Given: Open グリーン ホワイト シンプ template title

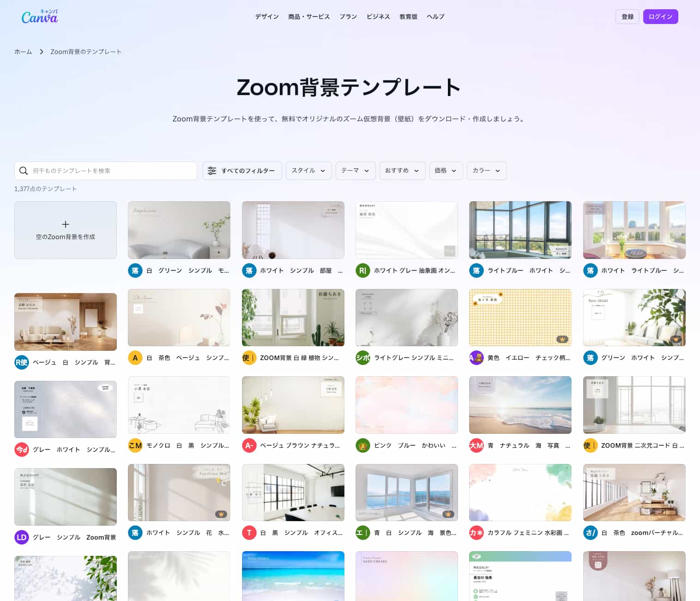Looking at the screenshot, I should (643, 358).
